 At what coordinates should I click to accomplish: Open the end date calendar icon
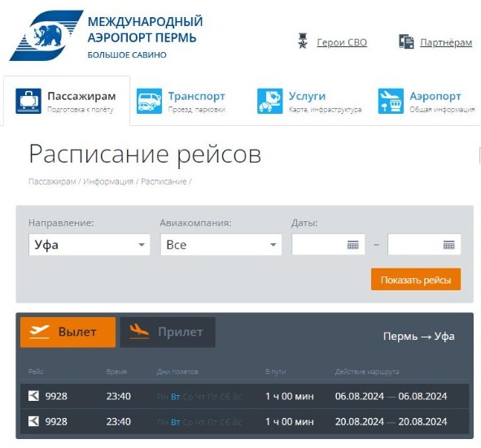[x=448, y=245]
